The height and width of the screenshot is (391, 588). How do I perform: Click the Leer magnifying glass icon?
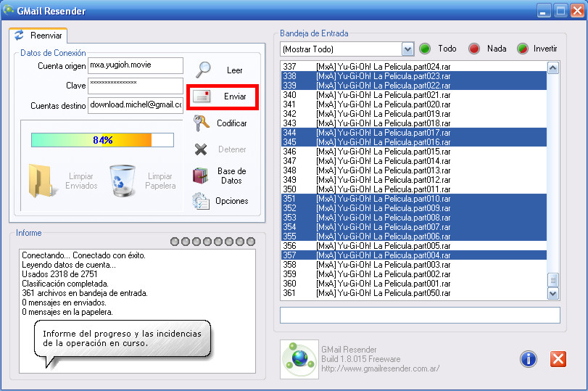pyautogui.click(x=204, y=70)
